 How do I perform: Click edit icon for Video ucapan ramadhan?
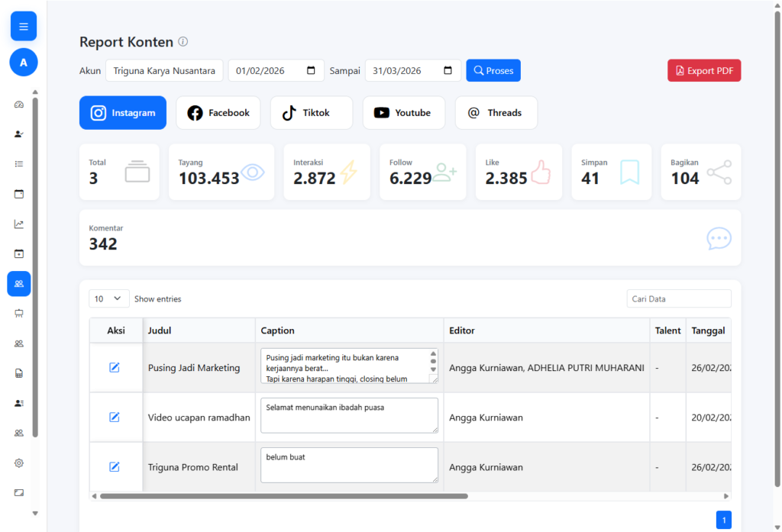(x=115, y=417)
